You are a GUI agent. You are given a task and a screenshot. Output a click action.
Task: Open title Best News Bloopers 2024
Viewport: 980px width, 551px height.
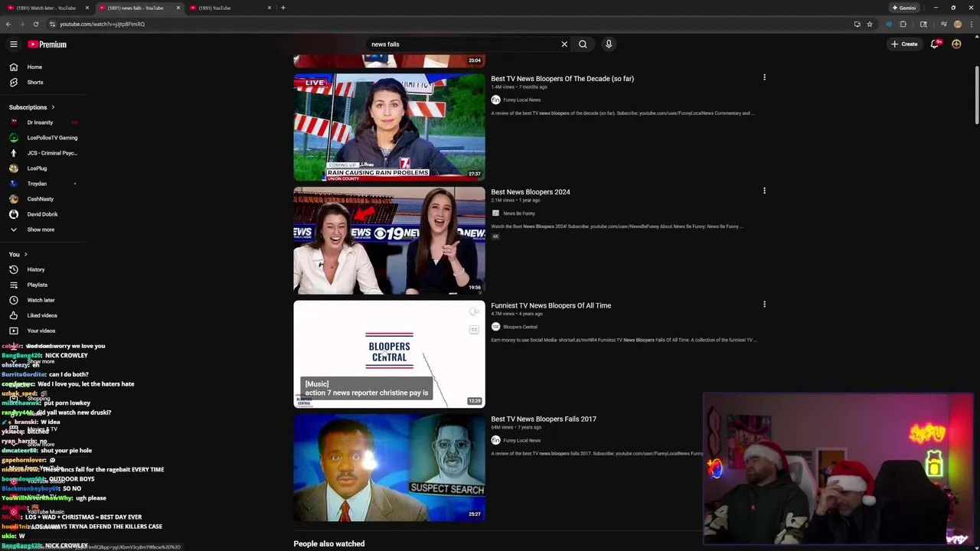click(531, 192)
